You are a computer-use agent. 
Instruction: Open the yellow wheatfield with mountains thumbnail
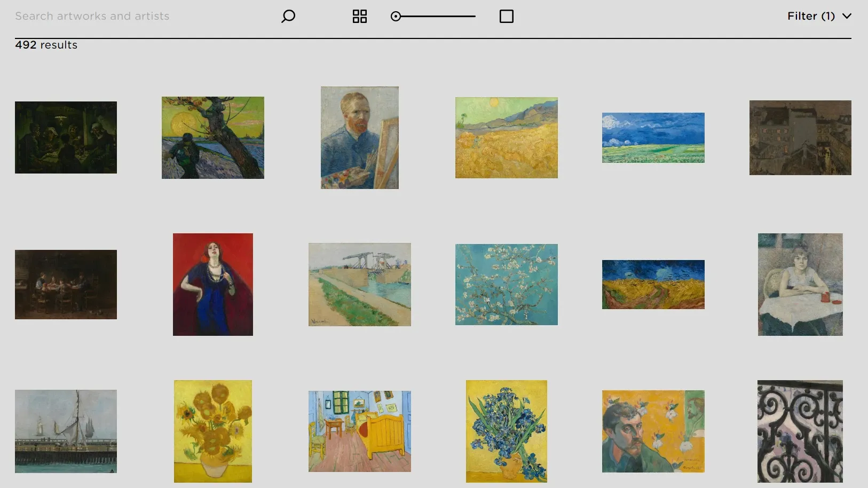[506, 137]
